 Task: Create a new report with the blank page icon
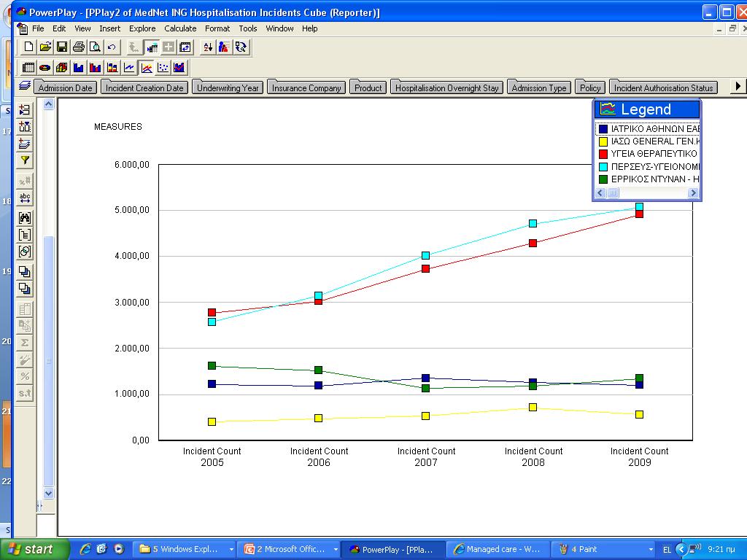[x=29, y=47]
